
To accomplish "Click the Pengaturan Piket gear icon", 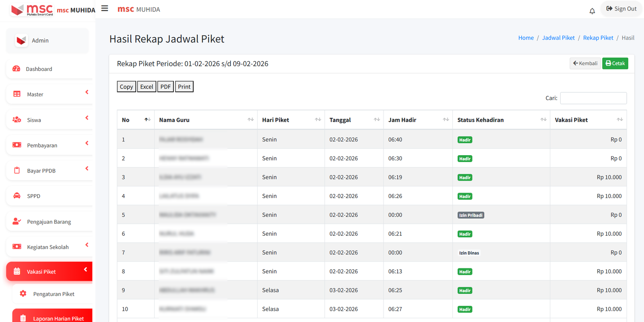I will click(23, 294).
